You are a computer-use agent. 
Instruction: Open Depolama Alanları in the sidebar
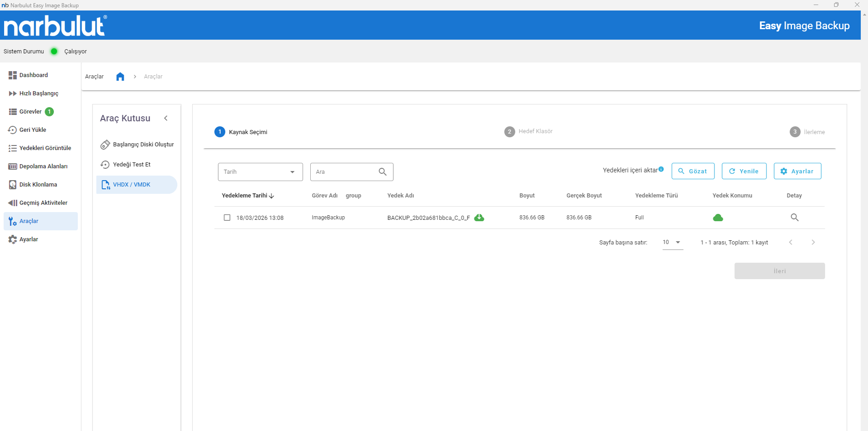click(x=43, y=166)
